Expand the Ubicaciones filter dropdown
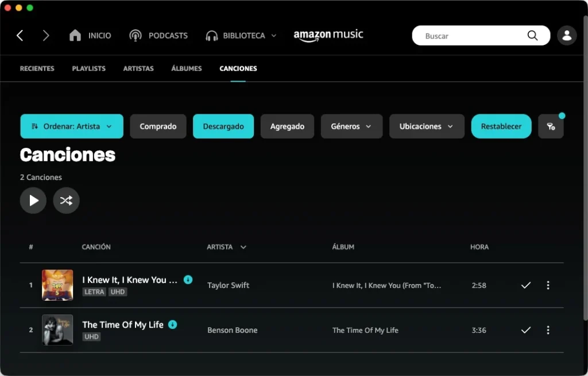 [x=427, y=126]
